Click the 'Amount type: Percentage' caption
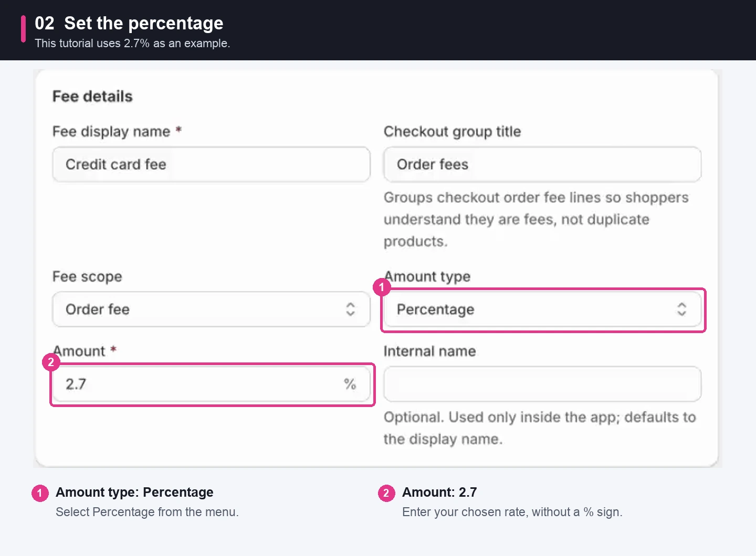 pyautogui.click(x=134, y=492)
